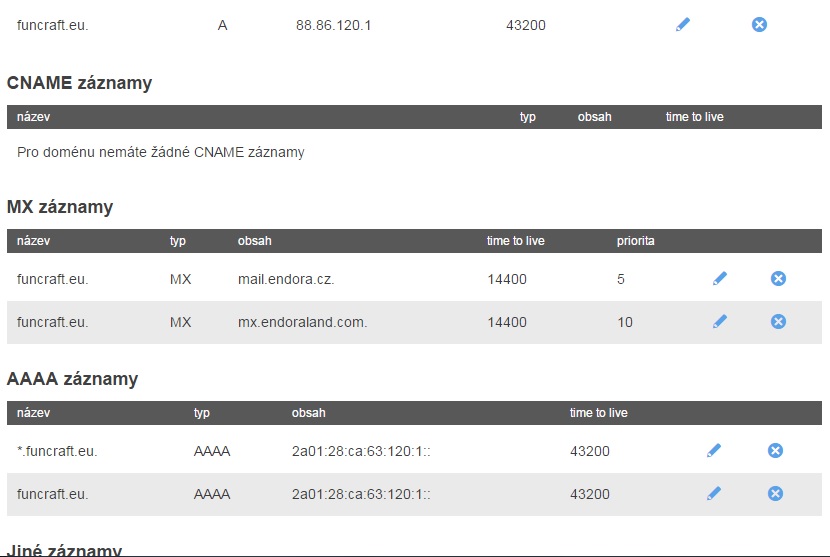
Task: Edit the funcraft.eu. AAAA record pencil
Action: pyautogui.click(x=713, y=494)
